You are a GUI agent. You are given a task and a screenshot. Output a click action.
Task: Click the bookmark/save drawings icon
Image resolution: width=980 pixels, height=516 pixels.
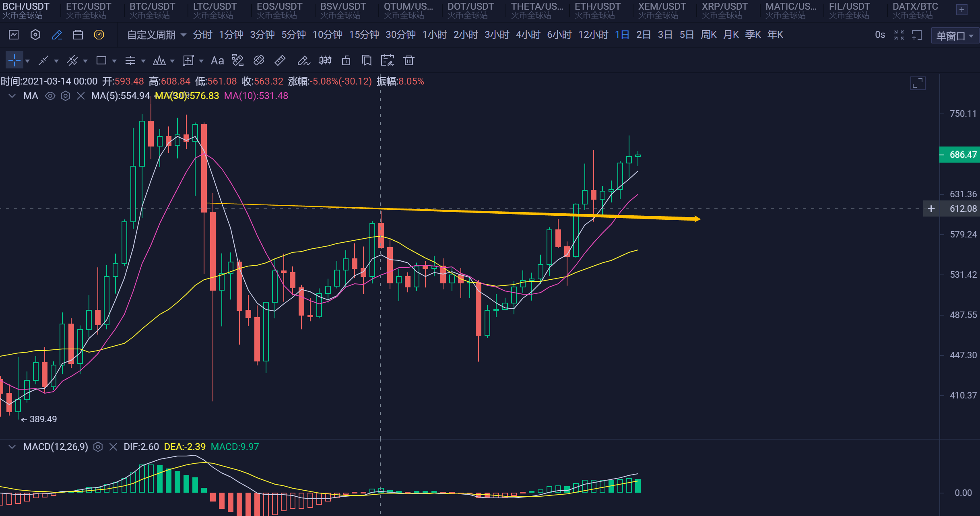click(367, 60)
